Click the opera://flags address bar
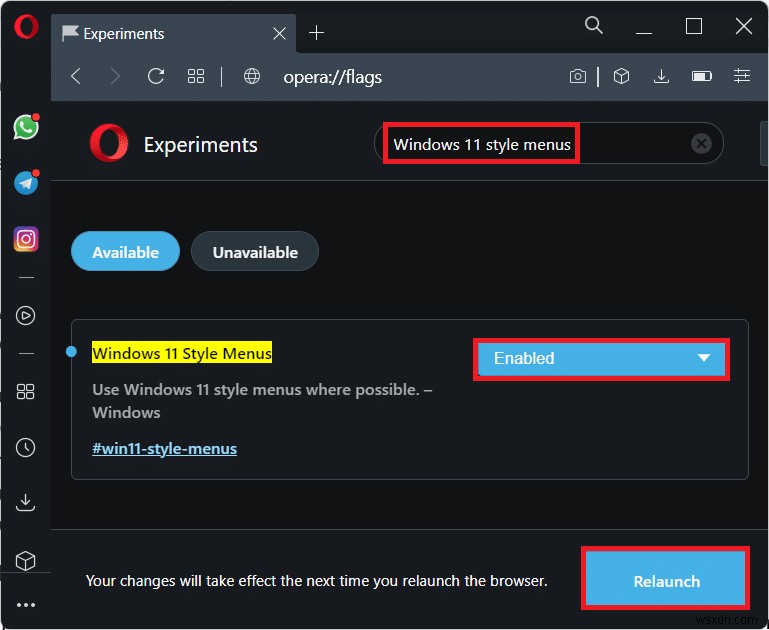 point(333,77)
